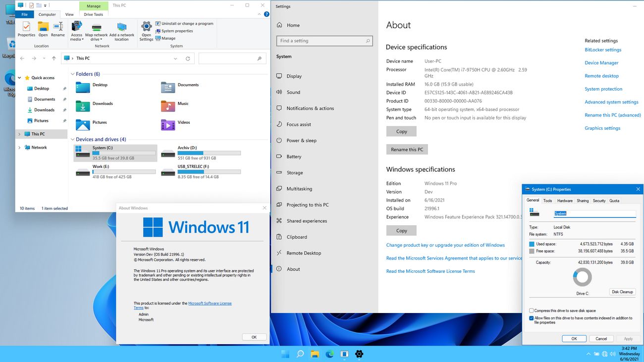Click Add a network location icon

[x=121, y=27]
